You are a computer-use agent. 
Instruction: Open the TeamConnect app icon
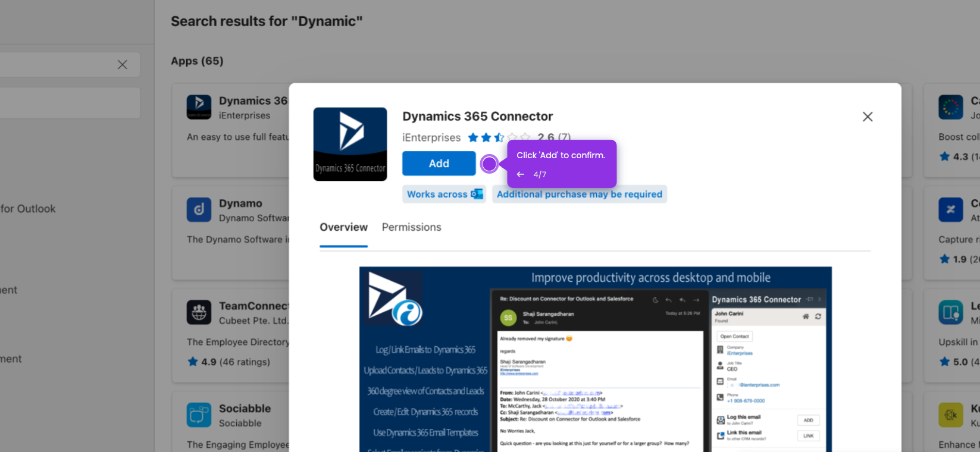click(x=199, y=312)
